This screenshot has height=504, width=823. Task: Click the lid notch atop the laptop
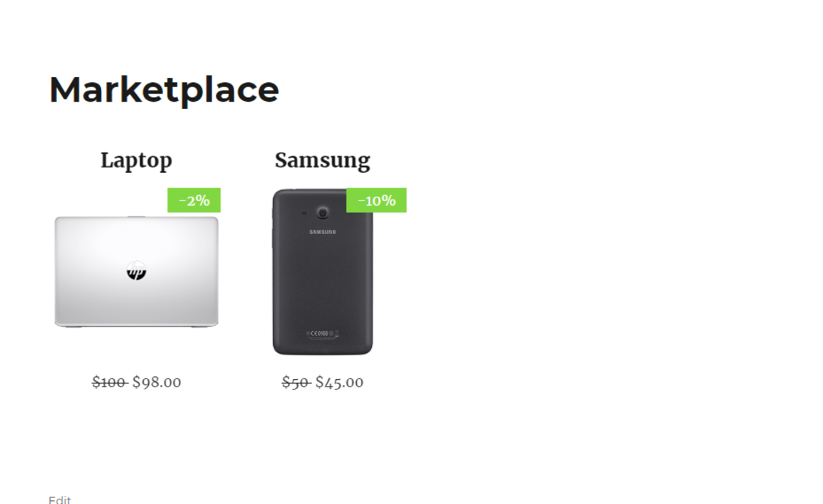(x=136, y=217)
